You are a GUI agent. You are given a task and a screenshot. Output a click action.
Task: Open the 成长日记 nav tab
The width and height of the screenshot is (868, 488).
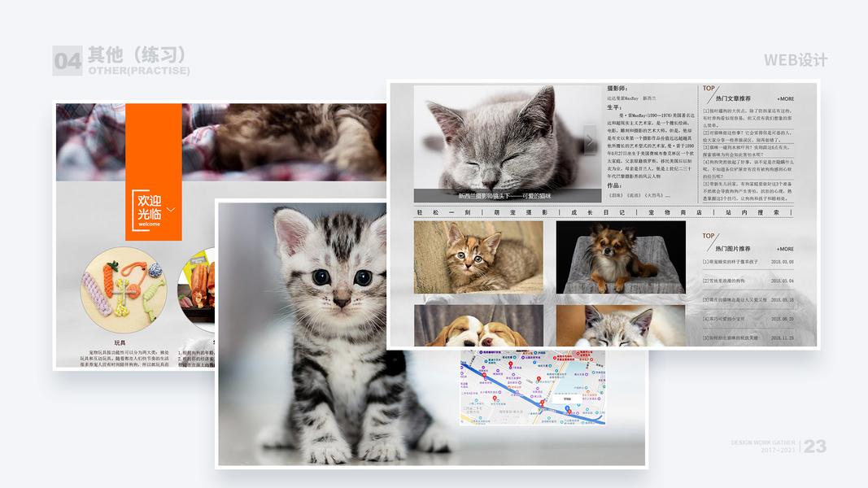pos(598,212)
